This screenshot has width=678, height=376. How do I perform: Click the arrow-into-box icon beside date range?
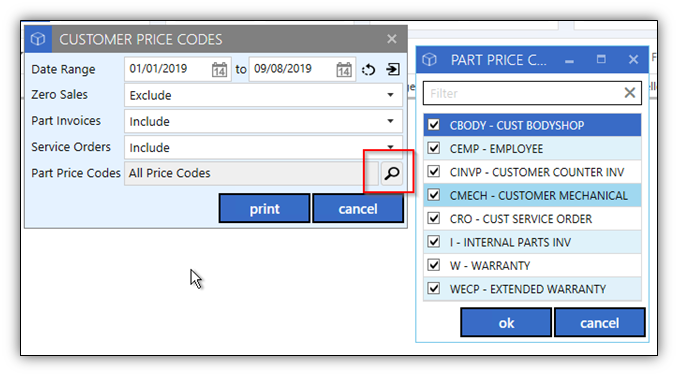pyautogui.click(x=393, y=69)
